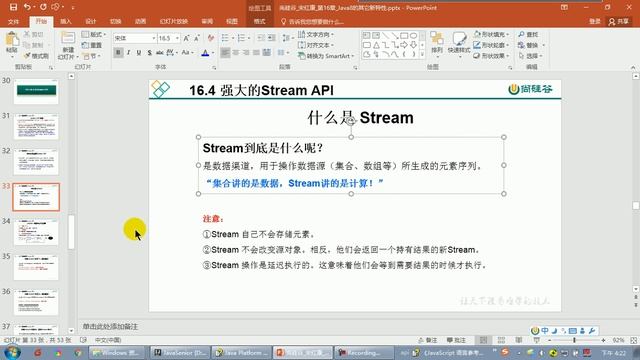Image resolution: width=640 pixels, height=360 pixels.
Task: Open Convert to SmartArt dropdown
Action: coord(326,56)
